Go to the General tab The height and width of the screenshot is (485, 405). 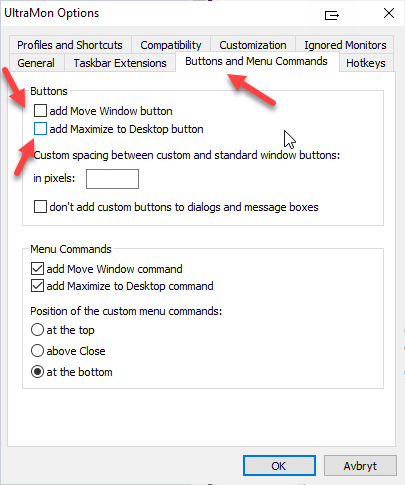coord(36,63)
